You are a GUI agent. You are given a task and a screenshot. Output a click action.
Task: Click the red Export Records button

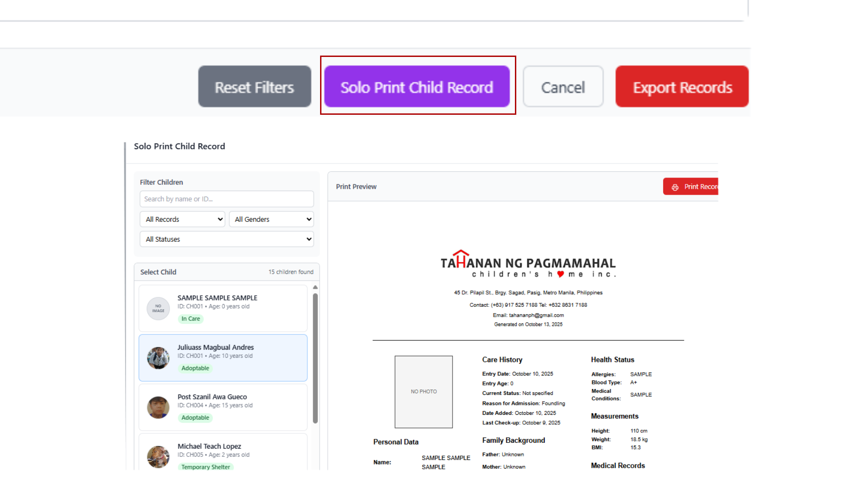pos(682,87)
